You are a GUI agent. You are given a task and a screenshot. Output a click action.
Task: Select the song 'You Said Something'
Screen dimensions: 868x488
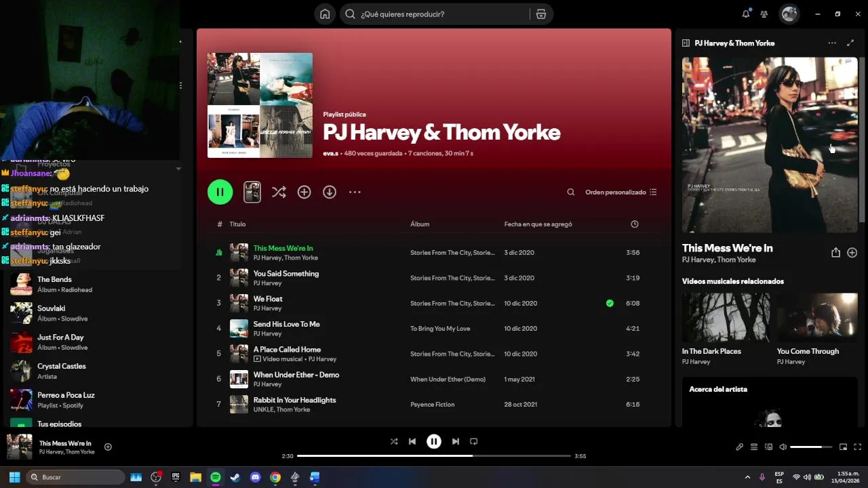coord(285,274)
